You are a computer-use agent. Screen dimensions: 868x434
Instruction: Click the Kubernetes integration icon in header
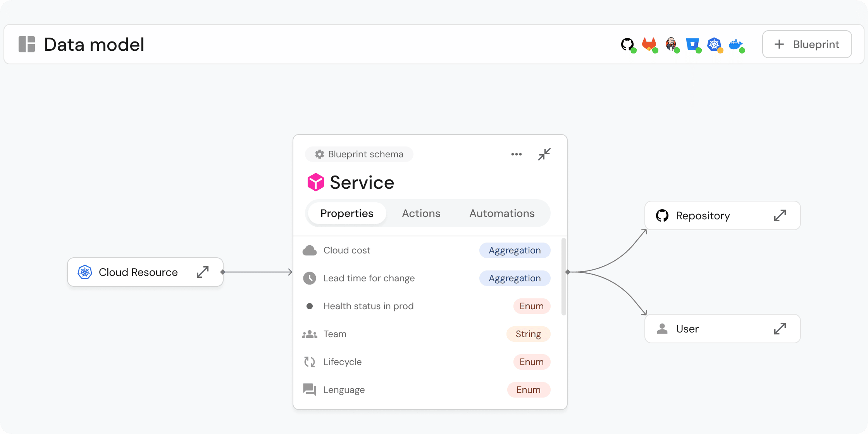pos(714,45)
